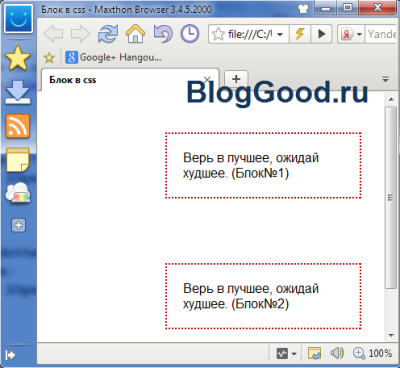Open Favorites star in the sidebar
Viewport: 400px width, 368px height.
click(17, 58)
